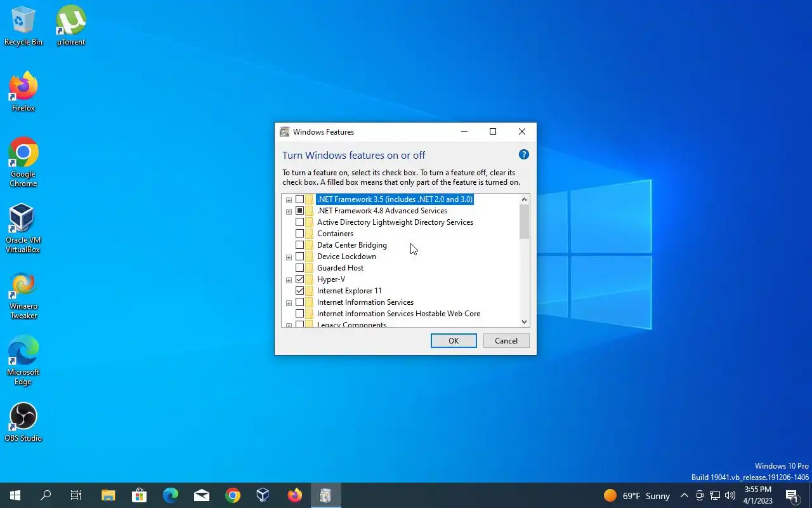Image resolution: width=812 pixels, height=508 pixels.
Task: Select the Device Lockdown row label
Action: point(346,257)
